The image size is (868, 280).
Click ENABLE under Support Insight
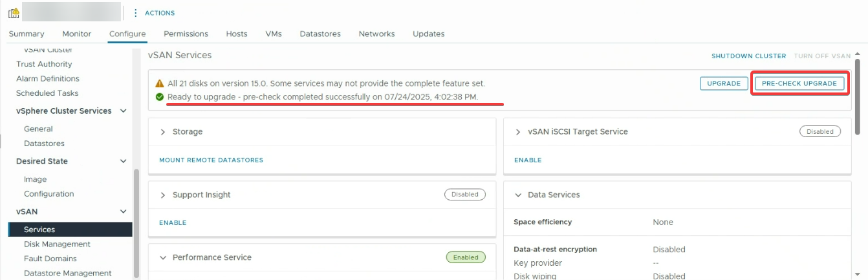pyautogui.click(x=173, y=222)
